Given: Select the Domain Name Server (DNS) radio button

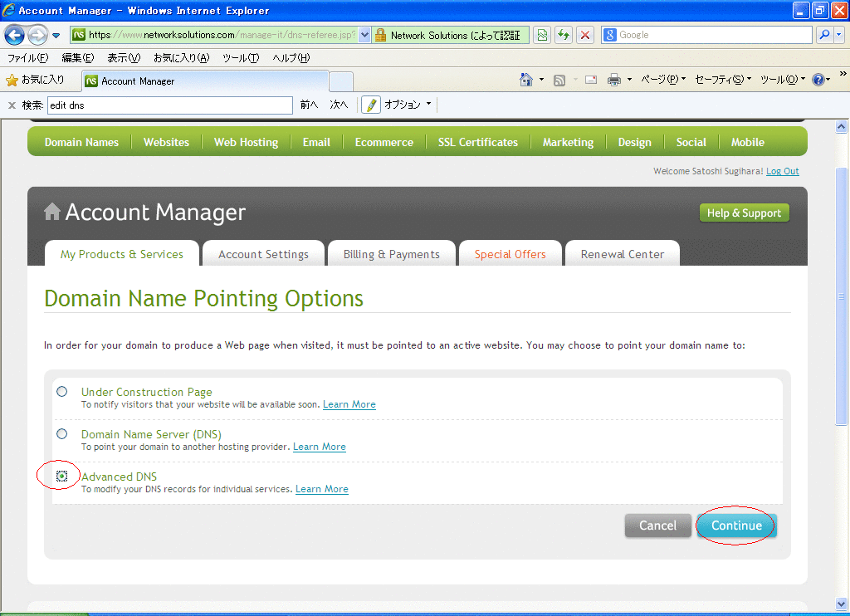Looking at the screenshot, I should (x=61, y=434).
